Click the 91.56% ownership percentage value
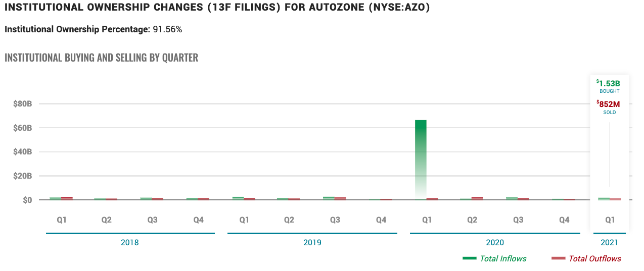The height and width of the screenshot is (271, 644). click(167, 29)
